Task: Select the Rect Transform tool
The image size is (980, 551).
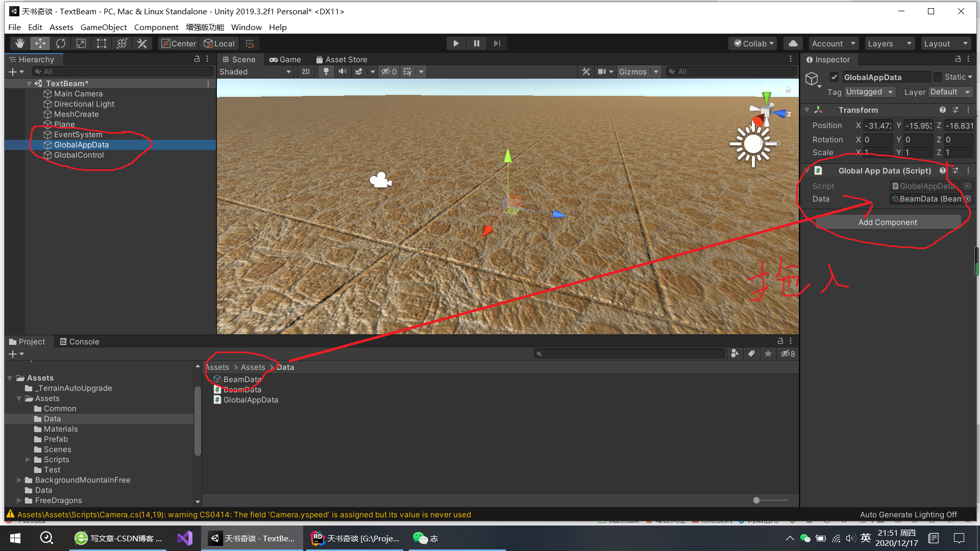Action: pyautogui.click(x=101, y=43)
